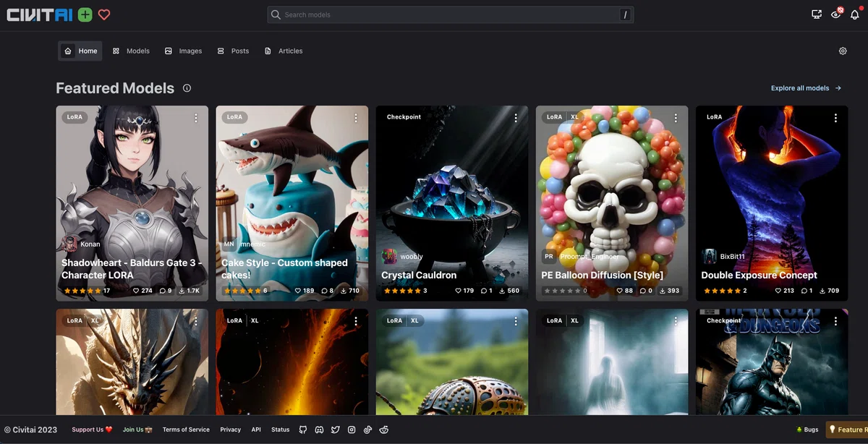Open the Twitter icon in the footer
Image resolution: width=868 pixels, height=444 pixels.
(x=336, y=430)
